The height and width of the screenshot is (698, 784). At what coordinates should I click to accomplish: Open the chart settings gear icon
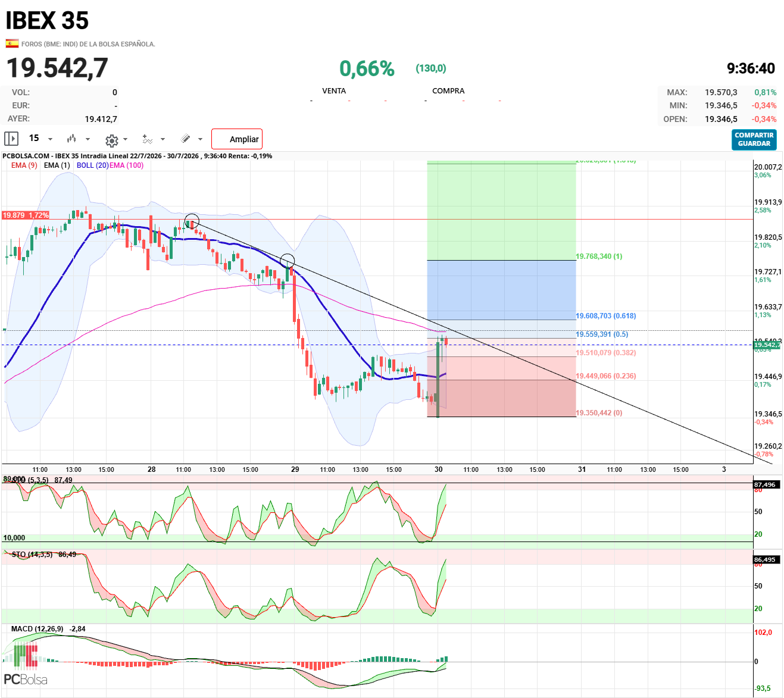tap(111, 140)
